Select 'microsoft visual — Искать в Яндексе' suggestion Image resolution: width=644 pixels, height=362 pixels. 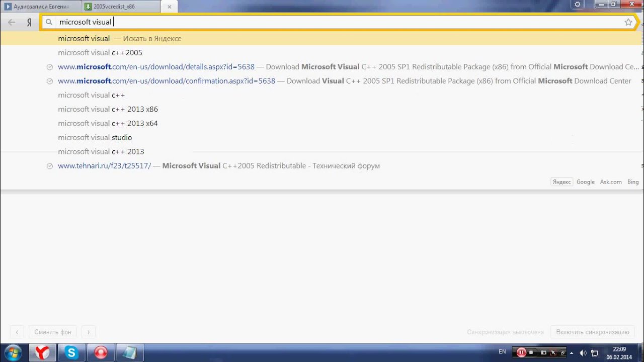coord(321,38)
